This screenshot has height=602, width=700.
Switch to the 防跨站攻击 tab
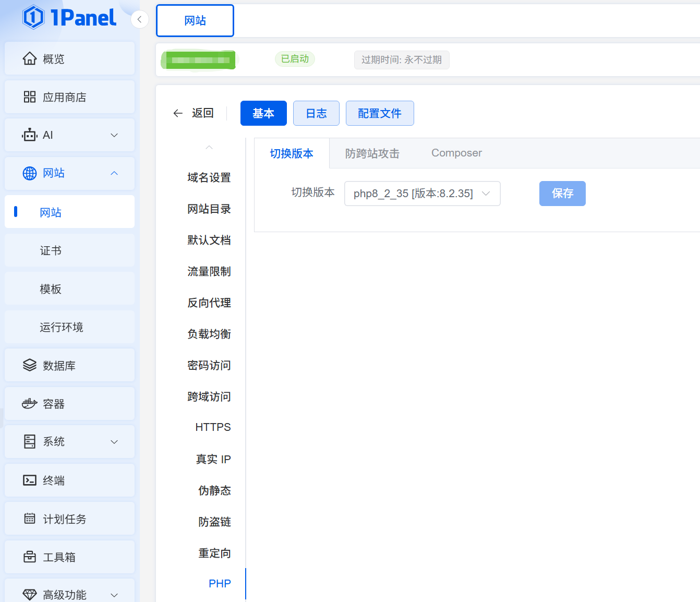[x=372, y=153]
